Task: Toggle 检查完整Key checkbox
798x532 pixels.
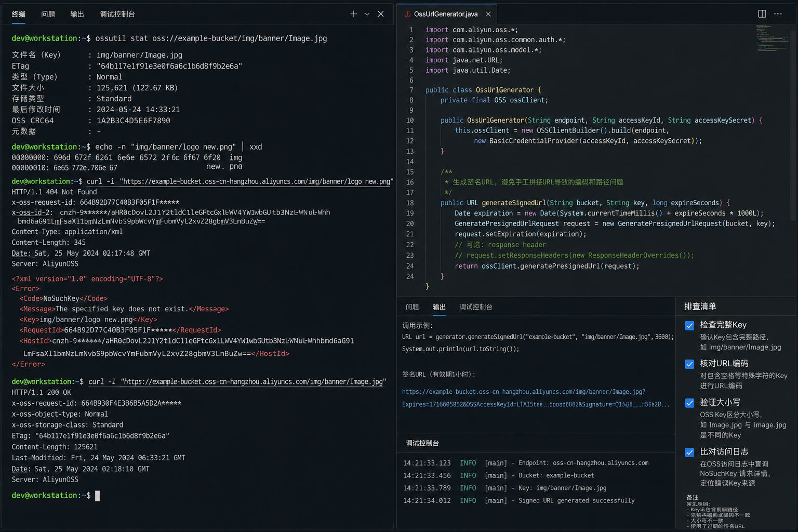Action: [x=689, y=325]
